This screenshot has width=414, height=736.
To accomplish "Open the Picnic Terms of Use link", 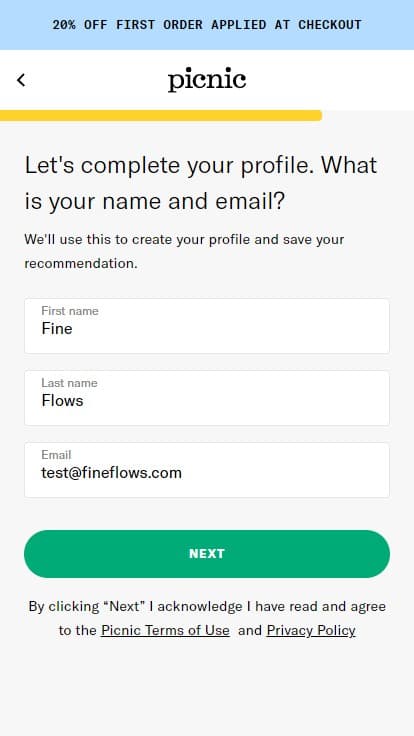I will (165, 630).
